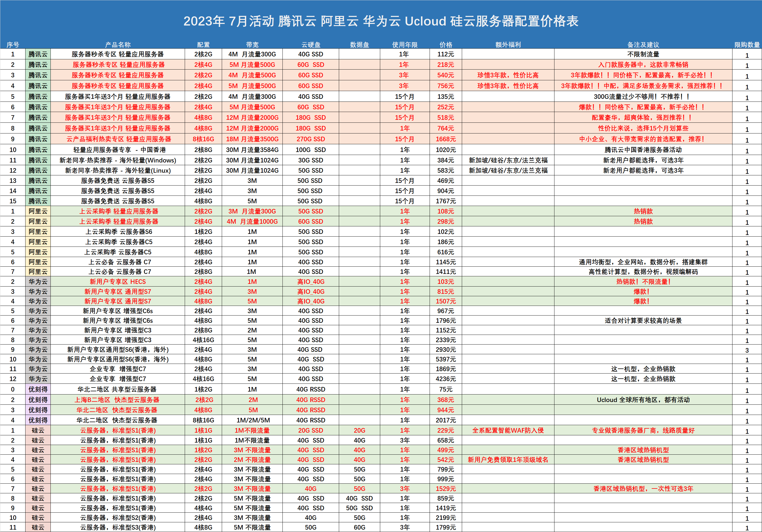
Task: Click product '新老同享·热卖推荐 - 海外轻量(Linux)'
Action: pyautogui.click(x=118, y=171)
